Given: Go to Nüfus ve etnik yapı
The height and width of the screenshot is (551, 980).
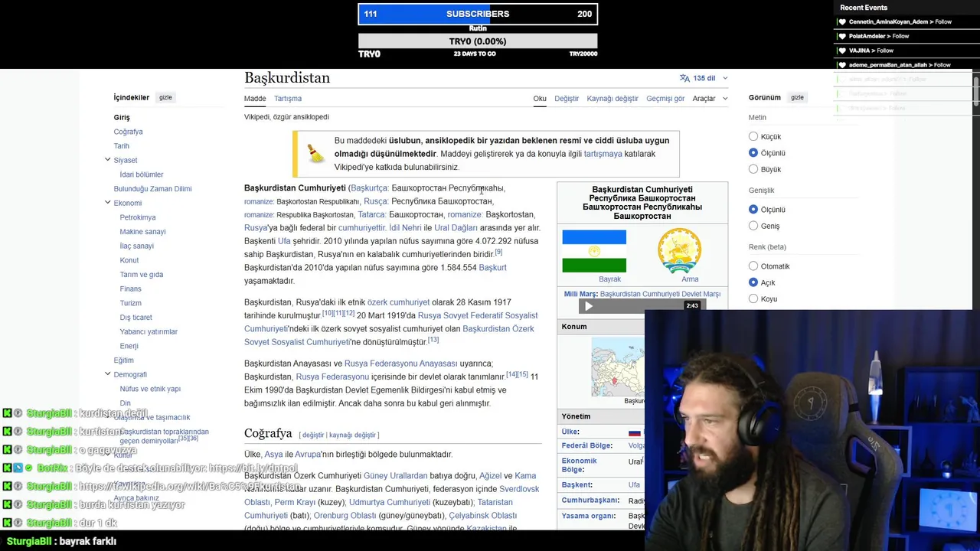Looking at the screenshot, I should point(150,389).
